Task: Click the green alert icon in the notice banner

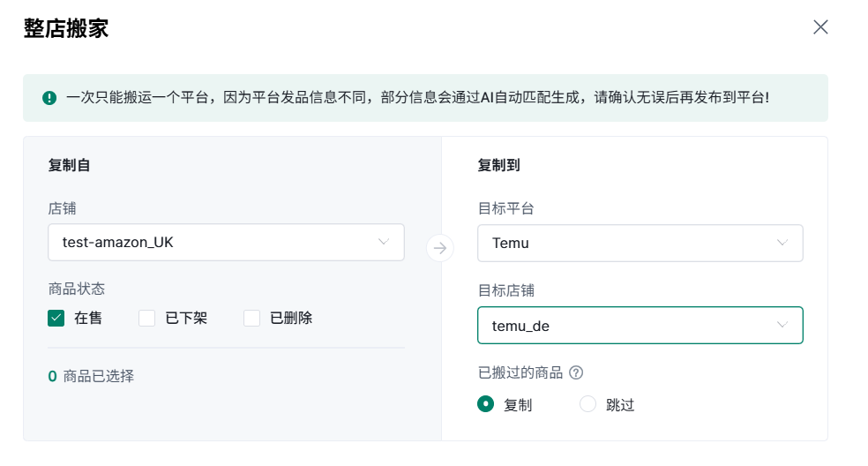Action: (x=49, y=98)
